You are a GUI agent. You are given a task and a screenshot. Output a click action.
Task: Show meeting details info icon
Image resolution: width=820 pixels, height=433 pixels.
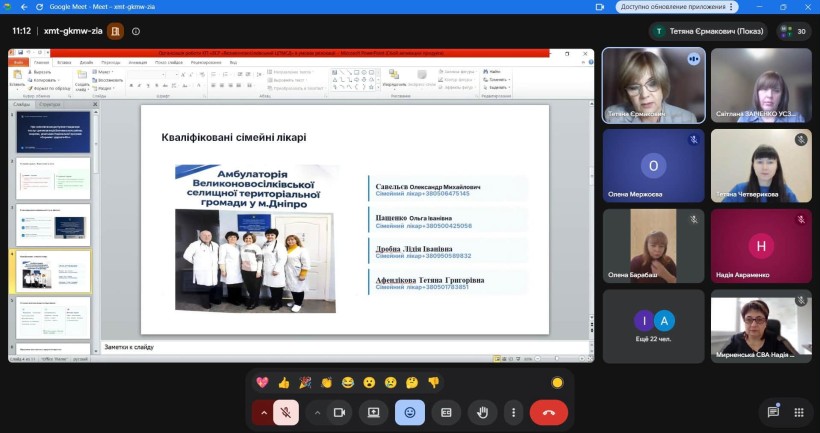click(x=136, y=31)
